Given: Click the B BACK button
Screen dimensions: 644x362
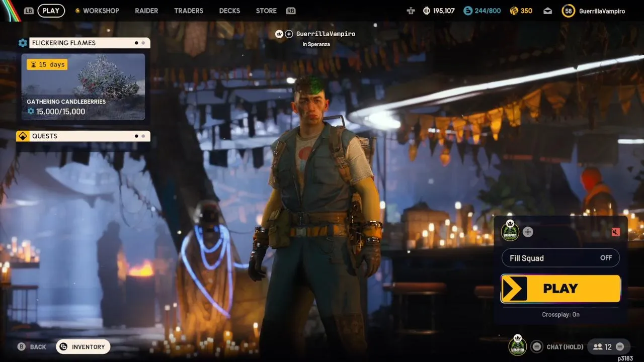Looking at the screenshot, I should coord(32,347).
